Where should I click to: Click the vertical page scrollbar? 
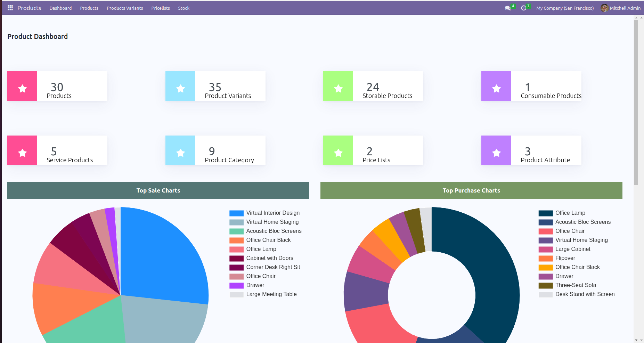[636, 103]
